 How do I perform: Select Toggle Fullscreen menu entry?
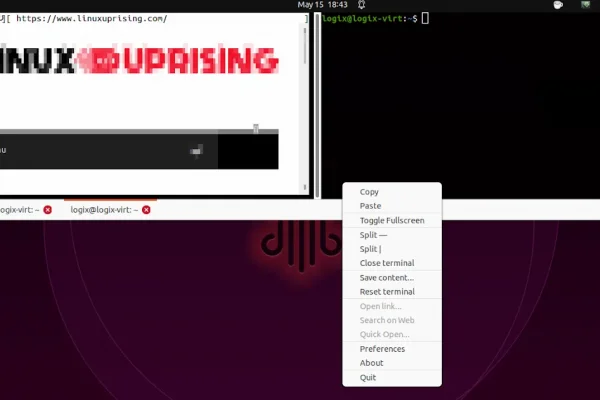[x=392, y=220]
